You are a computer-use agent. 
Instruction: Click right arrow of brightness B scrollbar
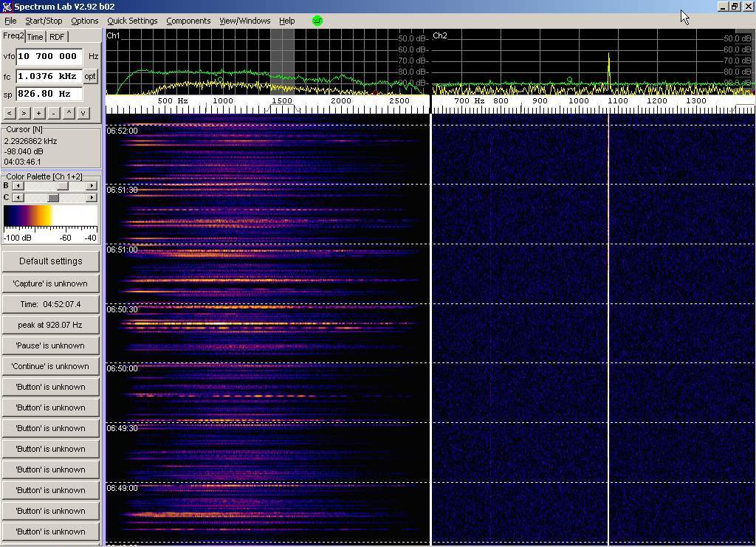pos(92,186)
